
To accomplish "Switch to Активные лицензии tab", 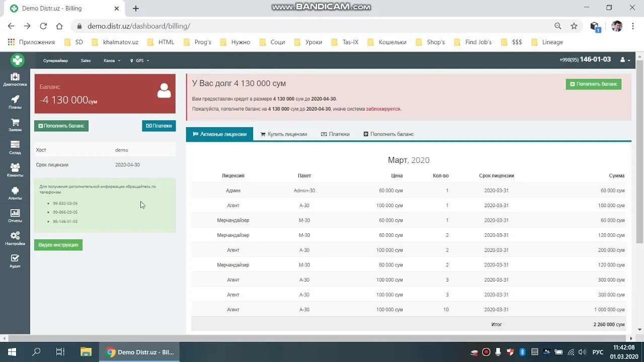I will tap(219, 134).
